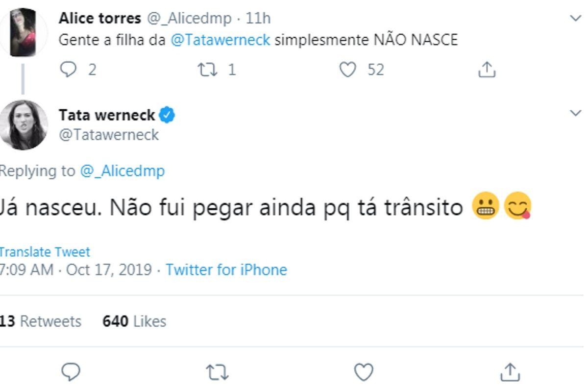Viewport: 588px width, 392px height.
Task: View the 640 Likes list
Action: click(134, 321)
